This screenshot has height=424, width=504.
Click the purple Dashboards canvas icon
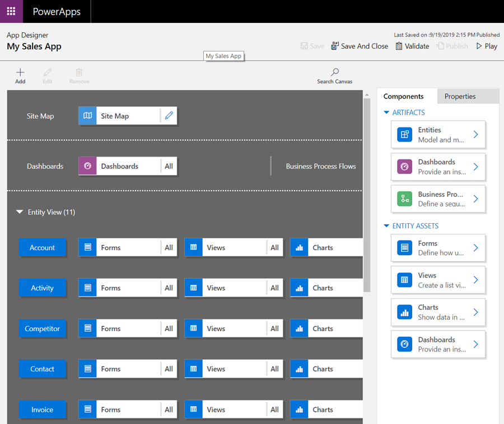[87, 166]
